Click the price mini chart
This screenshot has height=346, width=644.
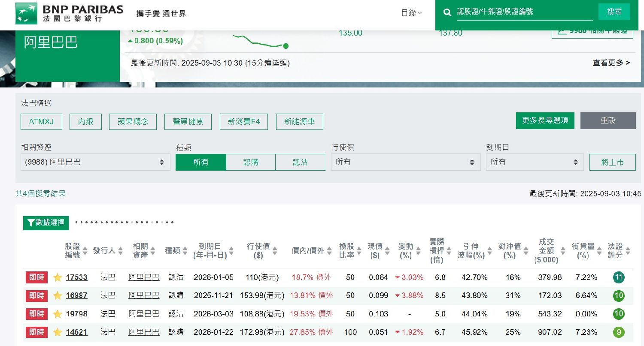coord(261,40)
